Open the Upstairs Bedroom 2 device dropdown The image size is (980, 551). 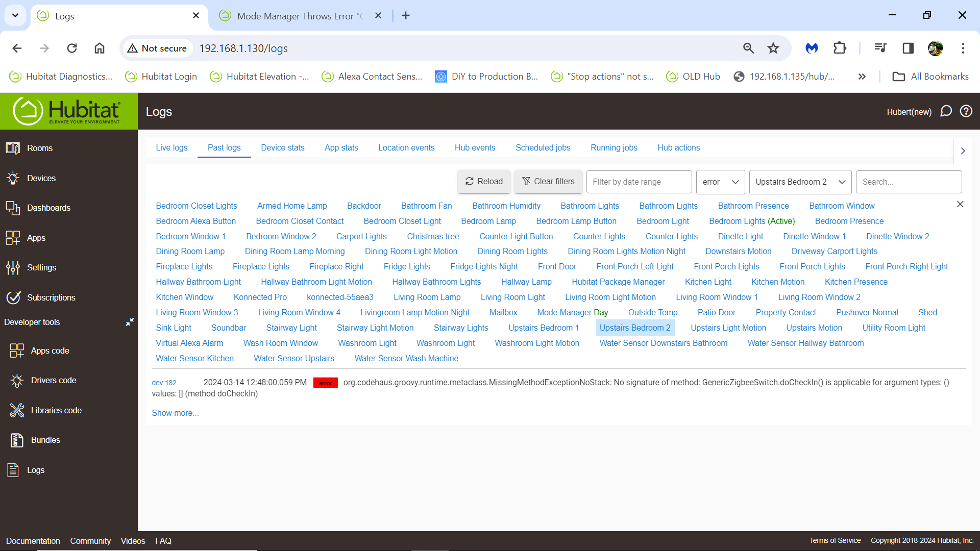[800, 182]
